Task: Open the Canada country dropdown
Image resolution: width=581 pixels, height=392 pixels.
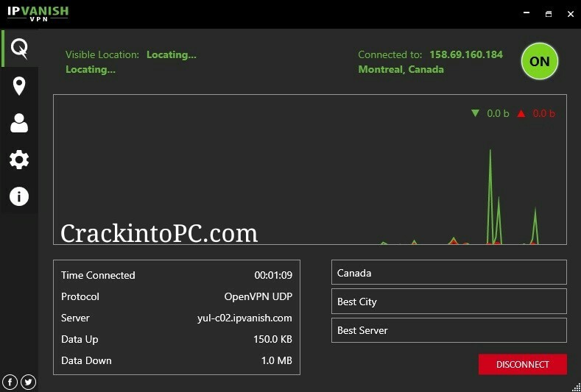Action: point(449,272)
